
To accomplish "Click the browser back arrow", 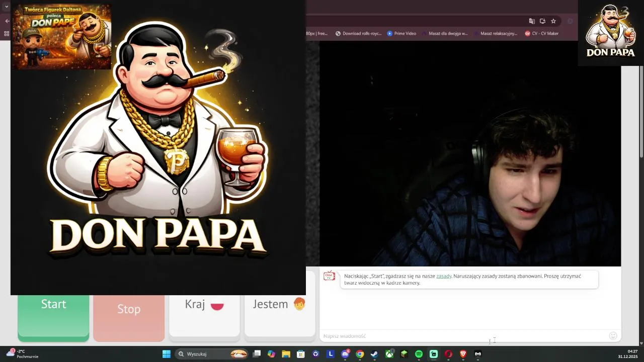I will pyautogui.click(x=7, y=21).
